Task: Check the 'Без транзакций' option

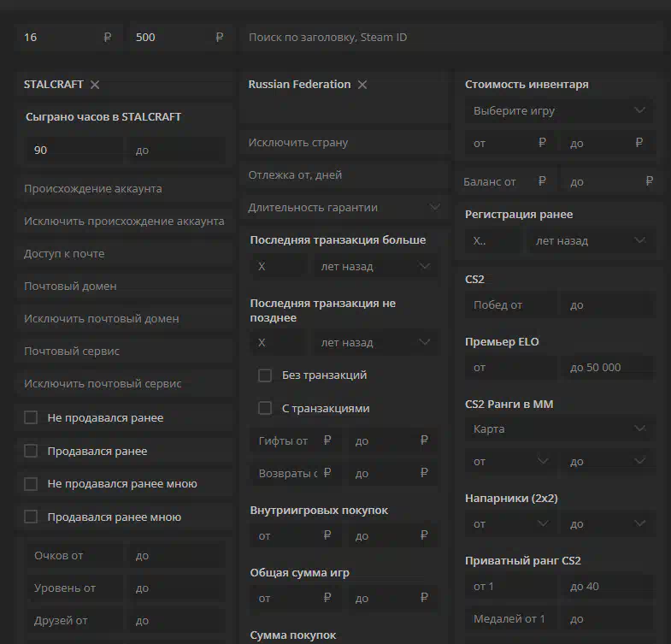Action: [265, 375]
